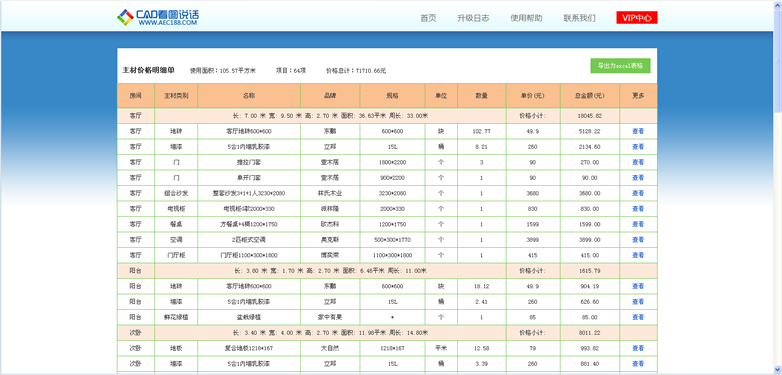782x375 pixels.
Task: Click the spec cell 1800*2200
Action: pos(392,163)
